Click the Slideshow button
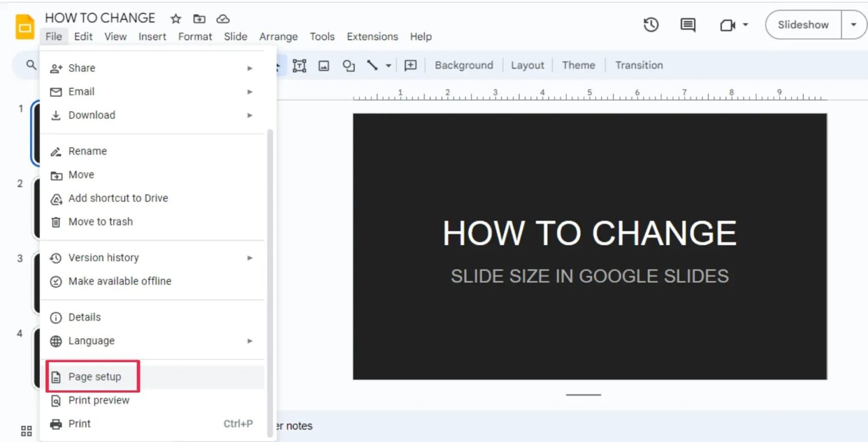Screen dimensions: 868x442 coord(802,25)
